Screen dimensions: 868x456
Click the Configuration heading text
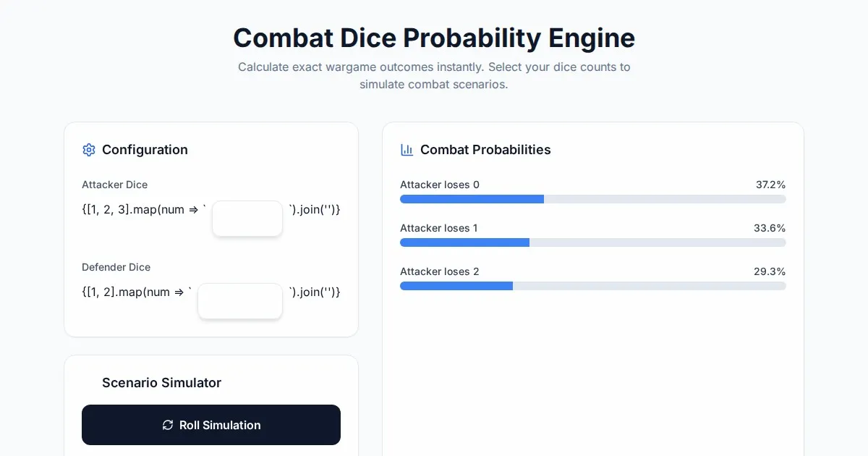coord(145,150)
